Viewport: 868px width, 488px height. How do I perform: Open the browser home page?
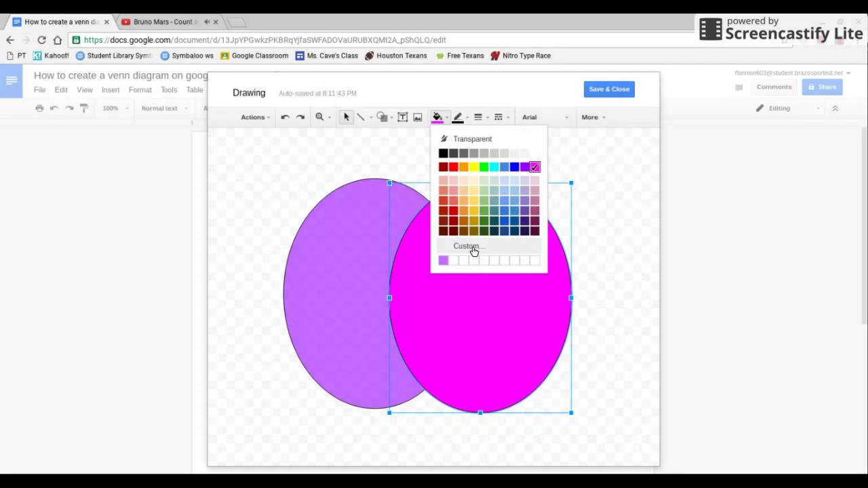[58, 40]
